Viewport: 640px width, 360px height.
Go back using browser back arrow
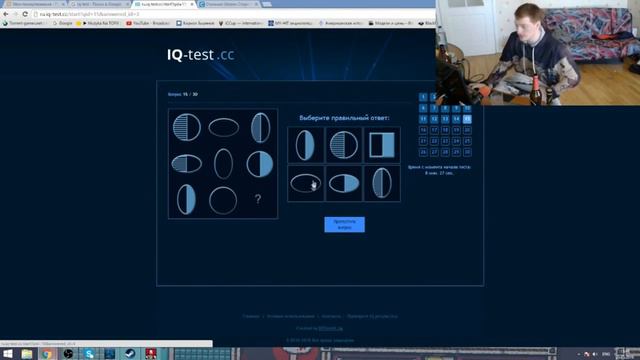click(6, 14)
